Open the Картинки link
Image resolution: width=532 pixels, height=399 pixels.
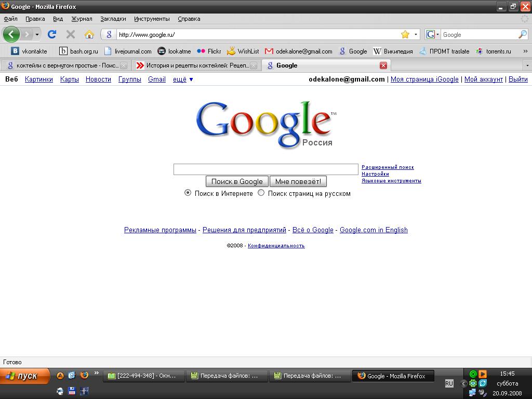[x=38, y=79]
